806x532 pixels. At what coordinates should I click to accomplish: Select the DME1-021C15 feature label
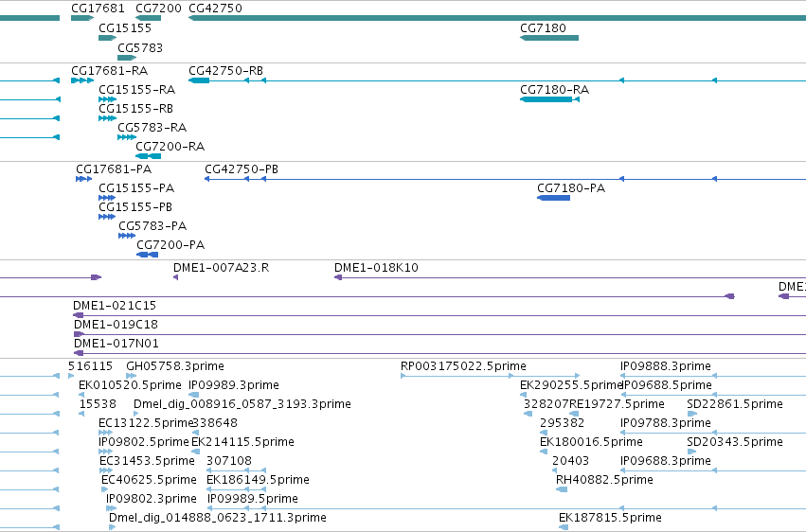coord(115,306)
